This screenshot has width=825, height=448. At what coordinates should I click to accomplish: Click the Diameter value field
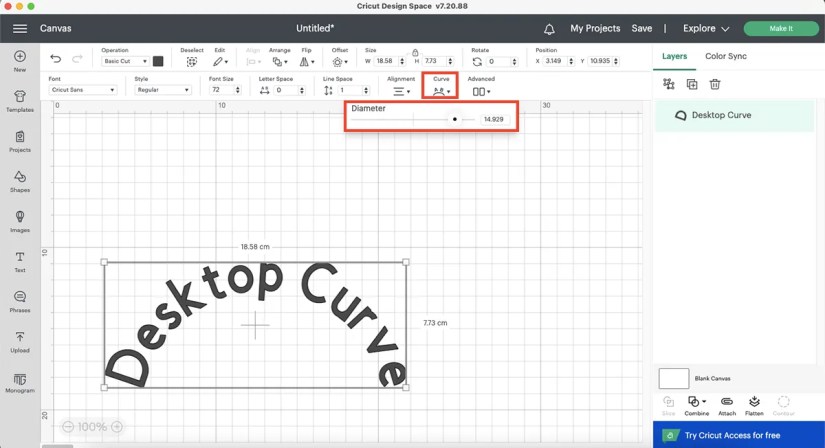pyautogui.click(x=494, y=120)
